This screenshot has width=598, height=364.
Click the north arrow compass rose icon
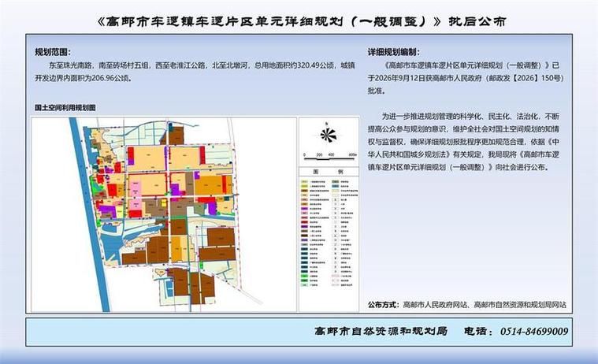[x=328, y=133]
